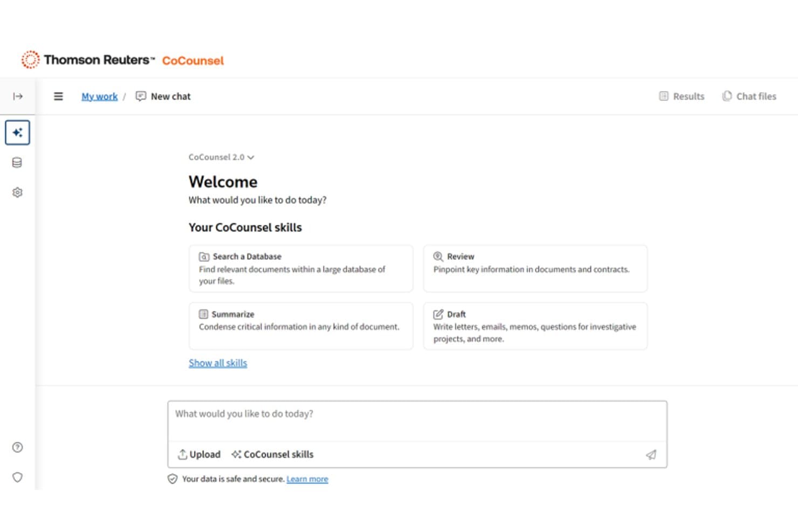Image resolution: width=798 pixels, height=532 pixels.
Task: Select the New chat breadcrumb
Action: pos(163,96)
